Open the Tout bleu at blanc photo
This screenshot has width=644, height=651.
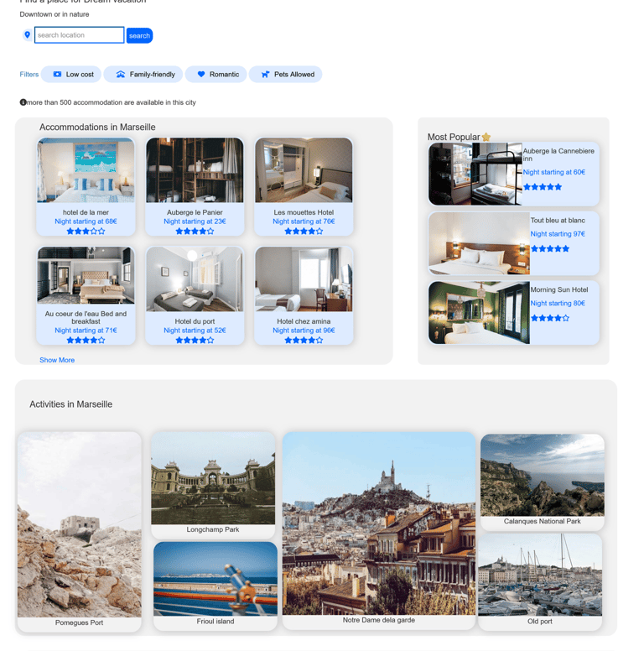tap(480, 243)
